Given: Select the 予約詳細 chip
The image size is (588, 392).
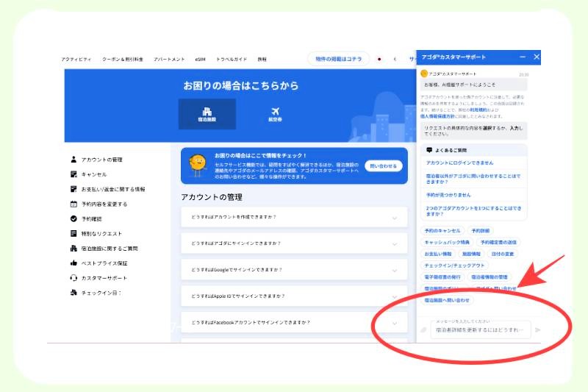Looking at the screenshot, I should 481,231.
